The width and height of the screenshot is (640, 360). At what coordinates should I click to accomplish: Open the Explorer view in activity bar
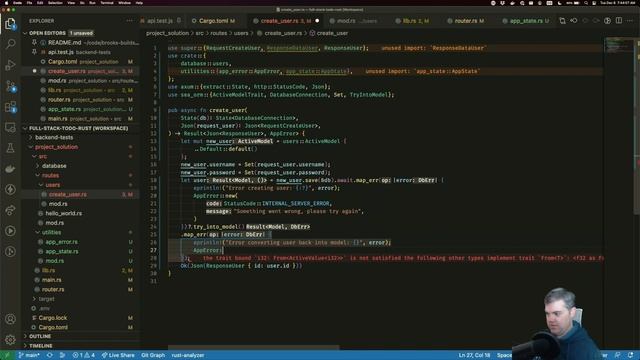[10, 24]
